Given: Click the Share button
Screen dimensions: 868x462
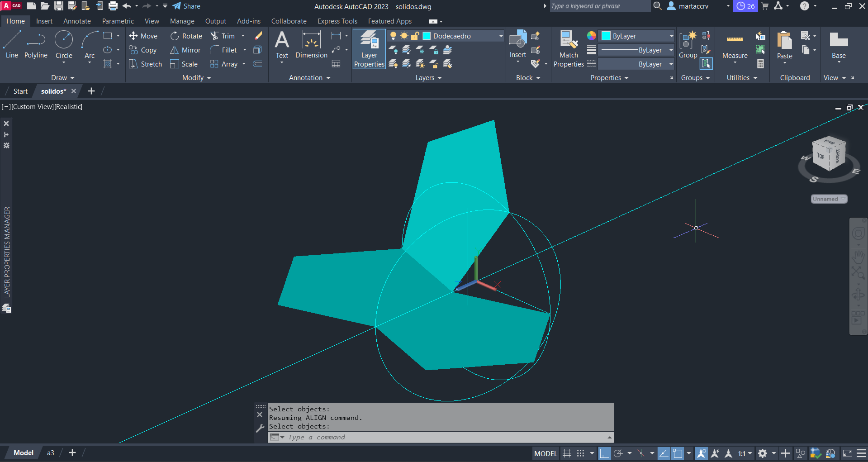Looking at the screenshot, I should point(186,6).
